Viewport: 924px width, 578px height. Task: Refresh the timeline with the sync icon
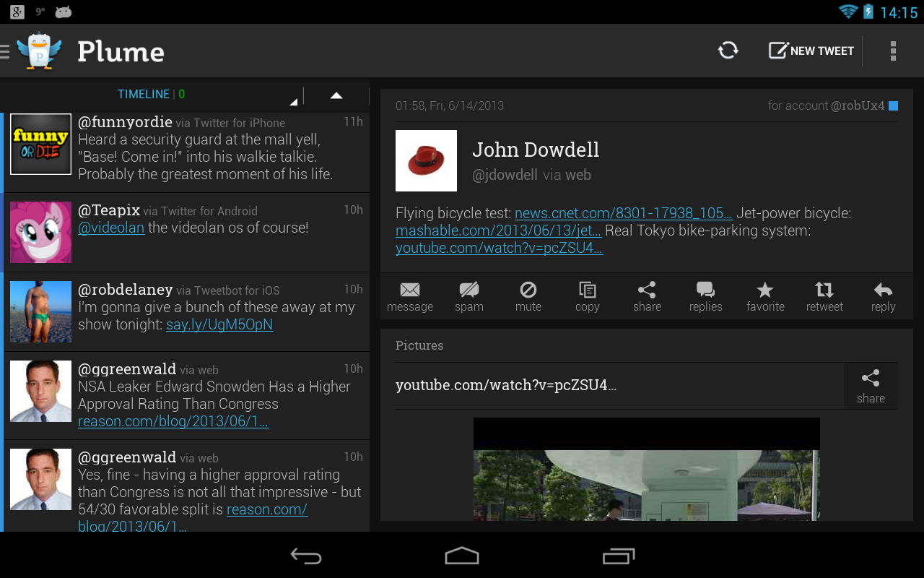tap(728, 51)
